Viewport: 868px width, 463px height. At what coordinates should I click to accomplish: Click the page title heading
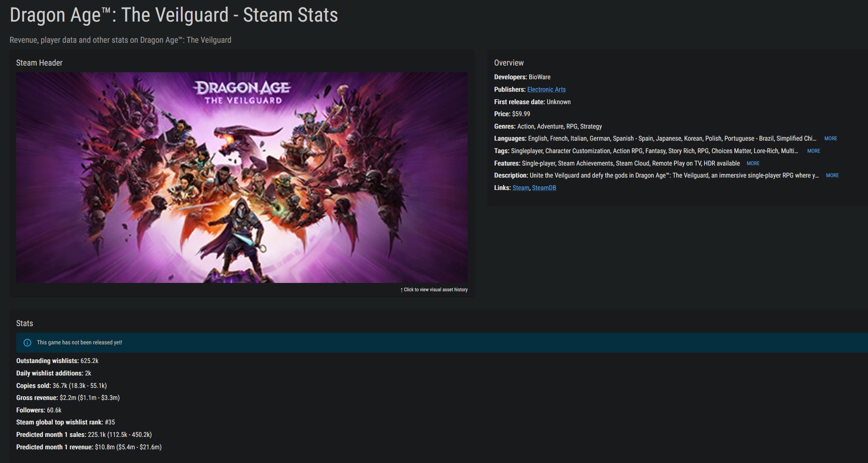click(173, 15)
